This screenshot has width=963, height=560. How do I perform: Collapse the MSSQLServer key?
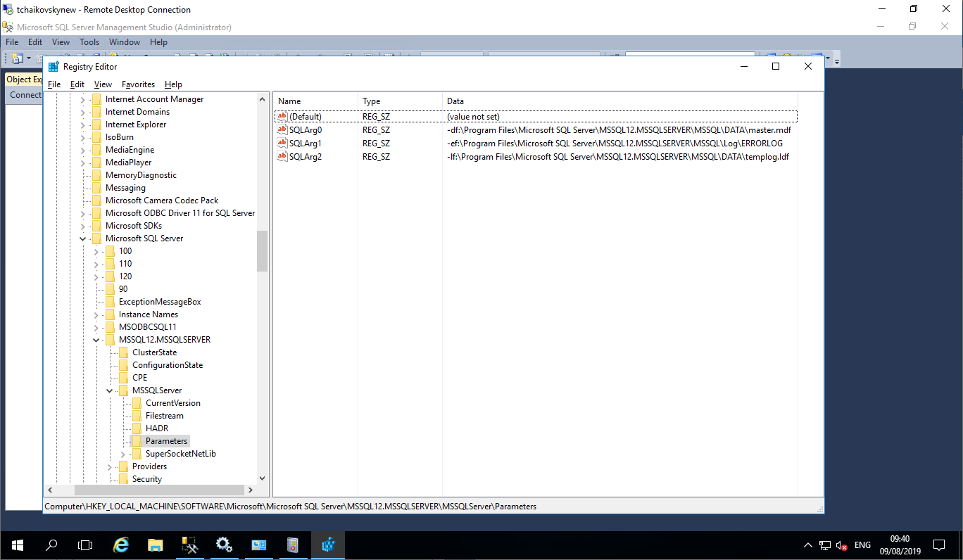(110, 390)
